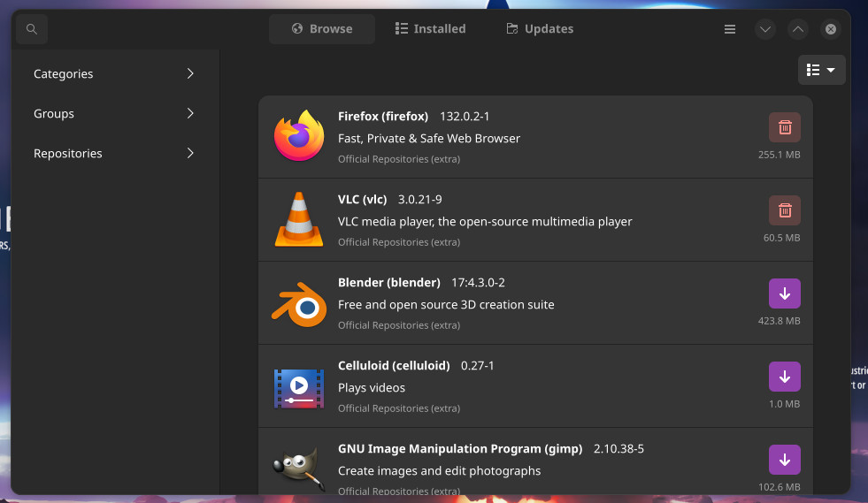This screenshot has width=868, height=503.
Task: Click Firefox version 132.0.2-1
Action: [x=465, y=116]
